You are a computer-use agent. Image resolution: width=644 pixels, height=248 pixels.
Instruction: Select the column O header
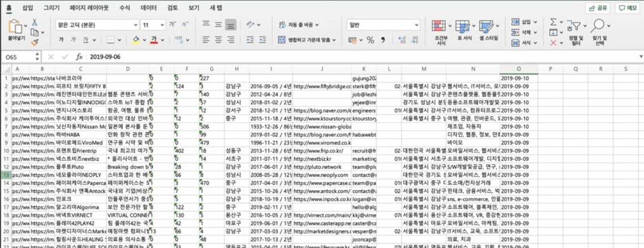pos(518,69)
